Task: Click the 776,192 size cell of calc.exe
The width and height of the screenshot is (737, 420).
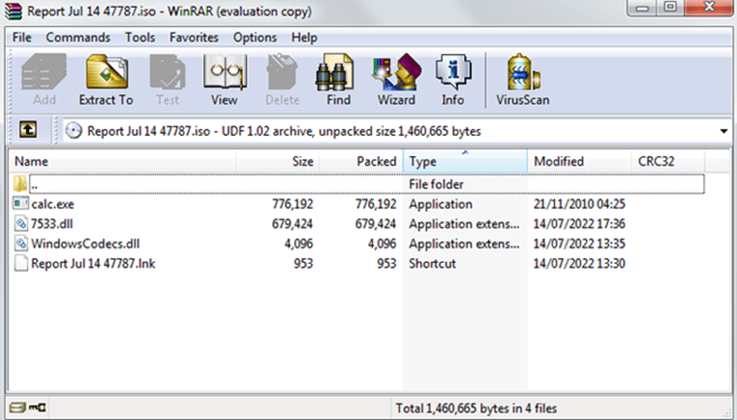Action: coord(292,204)
